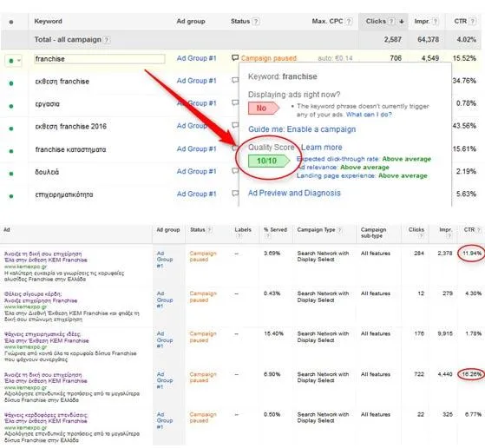
Task: Click speech bubble icon in επιχειρηματικότητα row
Action: point(235,194)
